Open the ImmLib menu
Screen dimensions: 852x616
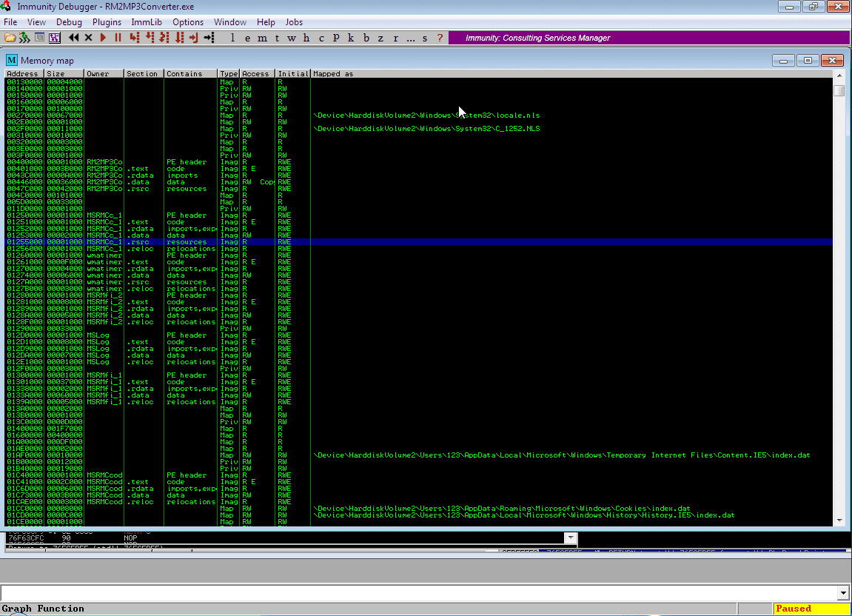coord(147,22)
